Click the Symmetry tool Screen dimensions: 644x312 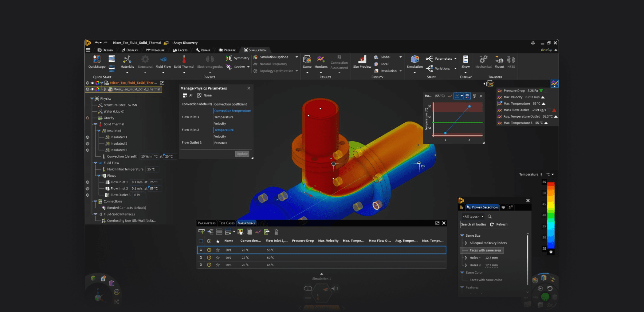tap(238, 58)
